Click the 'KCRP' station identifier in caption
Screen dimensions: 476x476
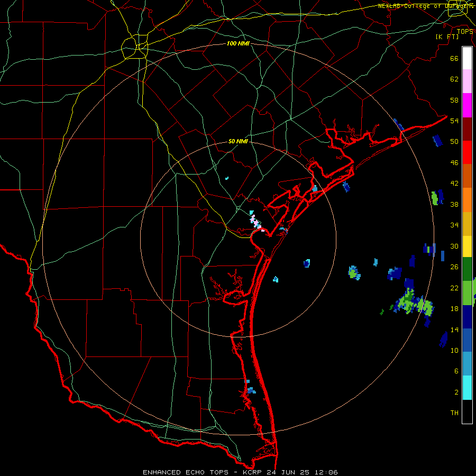tap(253, 472)
